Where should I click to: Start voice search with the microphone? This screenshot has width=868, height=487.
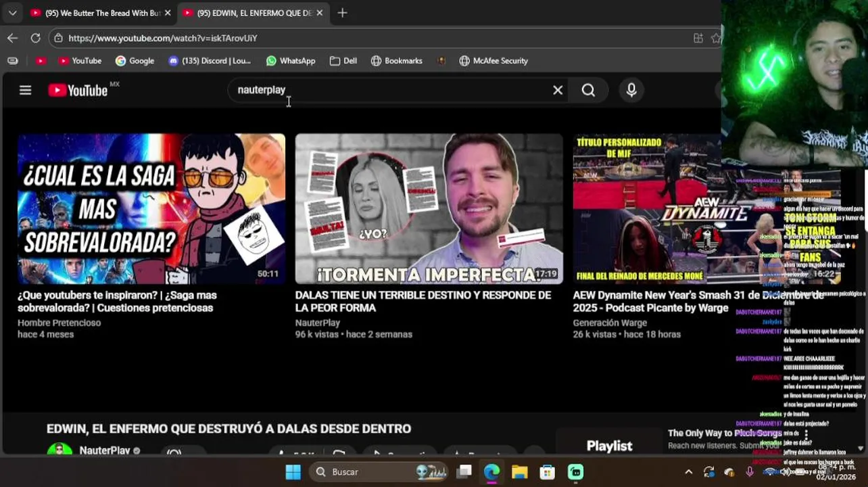click(x=631, y=90)
